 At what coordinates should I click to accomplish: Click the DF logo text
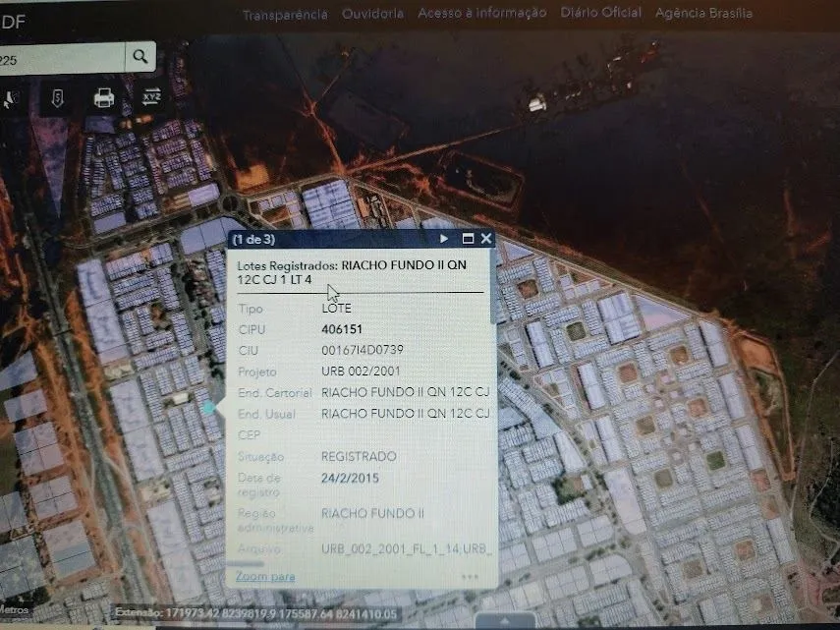[13, 22]
